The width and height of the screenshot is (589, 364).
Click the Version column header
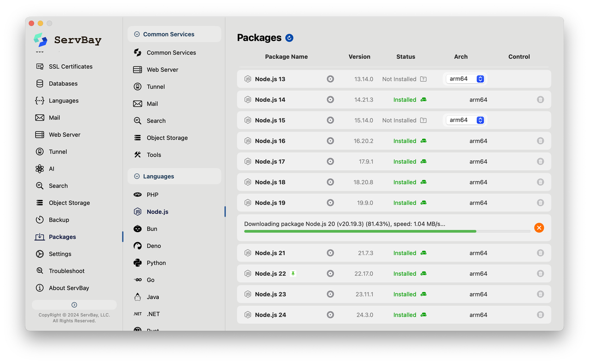[359, 57]
